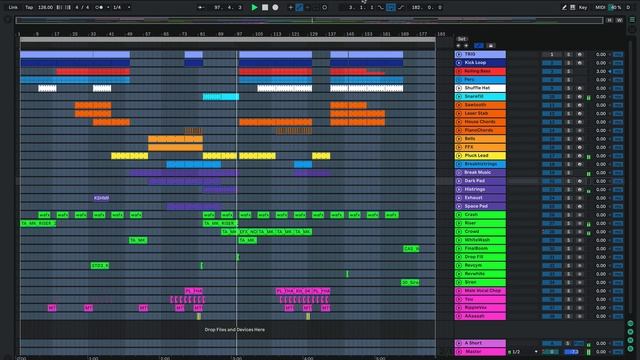Select the A Short return track
640x360 pixels.
pyautogui.click(x=480, y=343)
